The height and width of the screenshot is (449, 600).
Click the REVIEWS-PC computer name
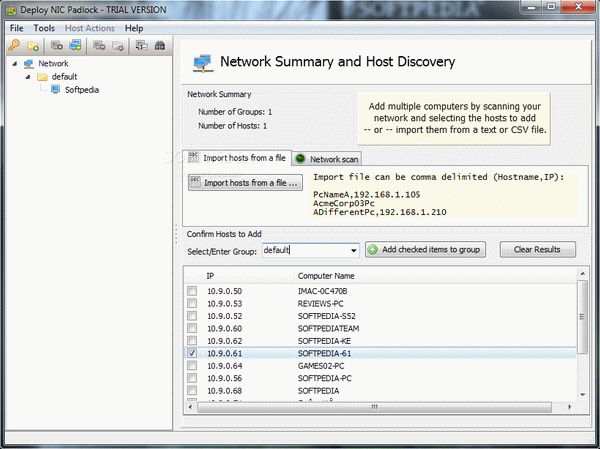(x=320, y=304)
